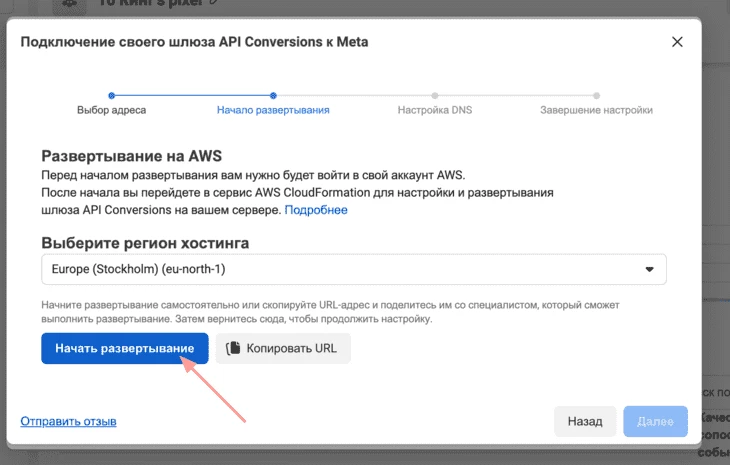This screenshot has width=730, height=465.
Task: Click the Настройка DNS progress dot
Action: (435, 95)
